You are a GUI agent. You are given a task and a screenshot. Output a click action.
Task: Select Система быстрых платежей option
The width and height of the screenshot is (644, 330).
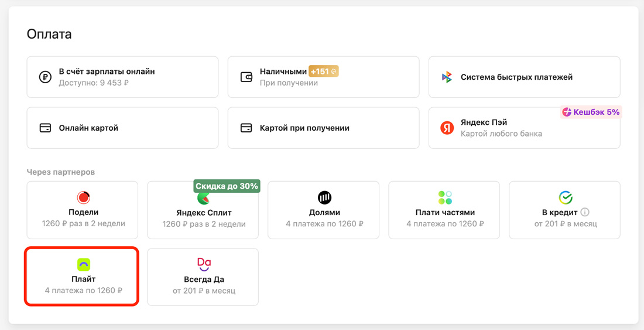525,77
